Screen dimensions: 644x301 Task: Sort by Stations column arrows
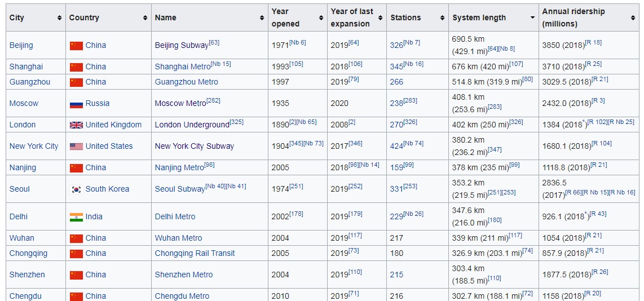click(442, 18)
